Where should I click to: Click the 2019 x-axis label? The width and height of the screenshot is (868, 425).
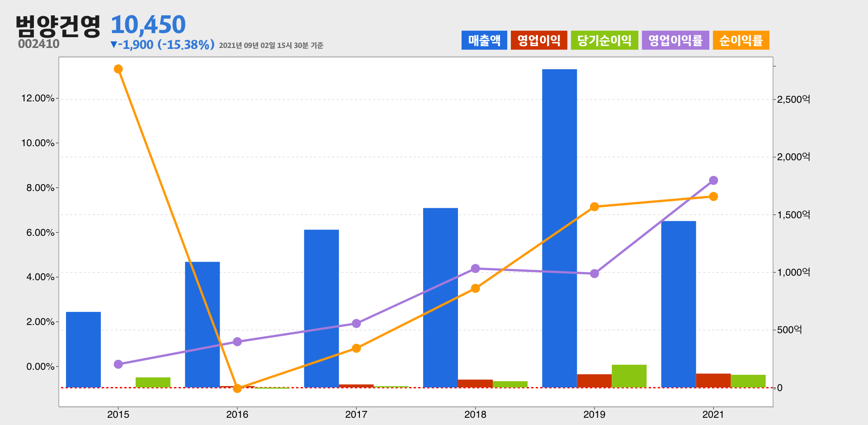[x=594, y=415]
